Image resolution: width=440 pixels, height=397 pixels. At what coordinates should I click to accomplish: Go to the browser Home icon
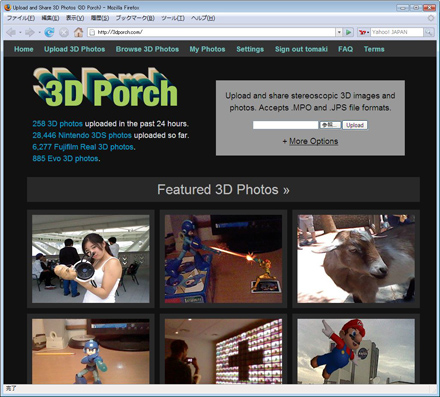[78, 32]
